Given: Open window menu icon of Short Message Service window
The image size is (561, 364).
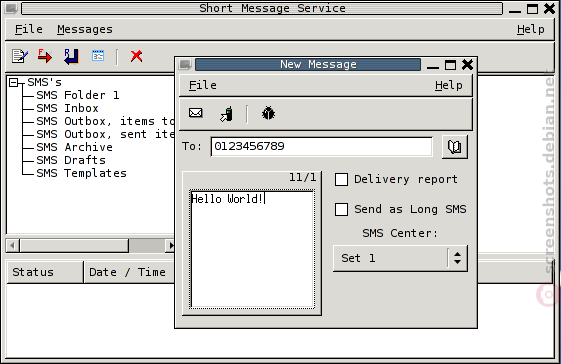Looking at the screenshot, I should [x=11, y=8].
